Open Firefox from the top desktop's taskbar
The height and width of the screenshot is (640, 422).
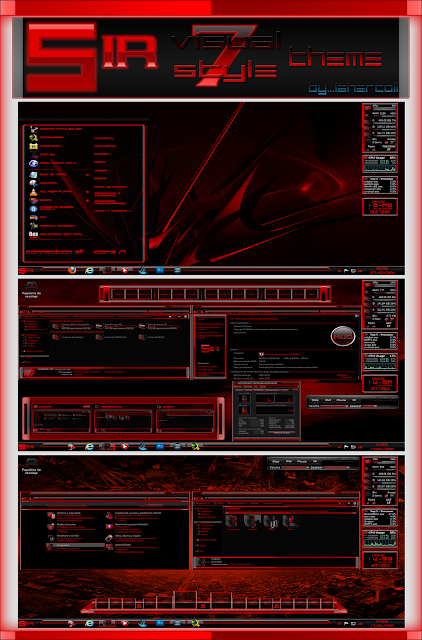coord(72,270)
